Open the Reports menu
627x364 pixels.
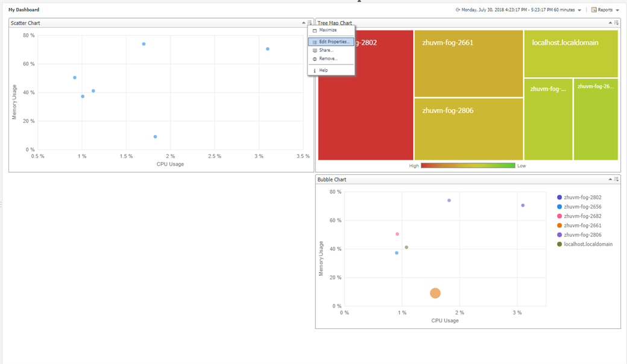[605, 10]
